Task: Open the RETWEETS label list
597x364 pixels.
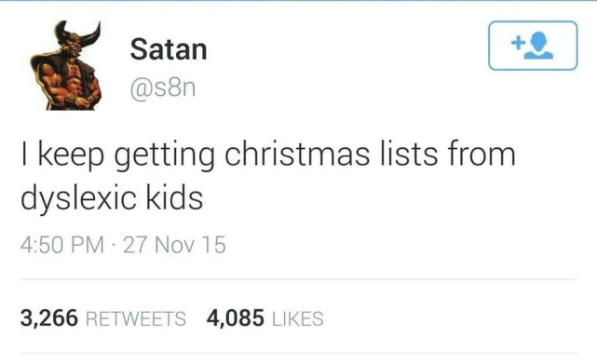Action: (x=136, y=318)
